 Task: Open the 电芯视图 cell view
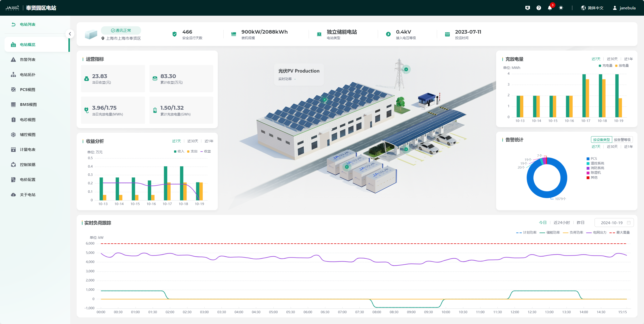[28, 120]
